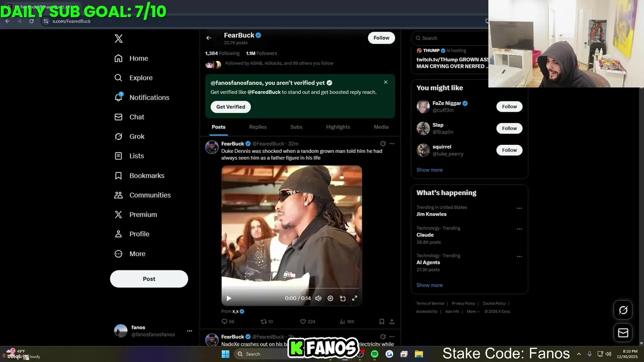Switch to the Media tab
This screenshot has width=644, height=362.
click(381, 127)
